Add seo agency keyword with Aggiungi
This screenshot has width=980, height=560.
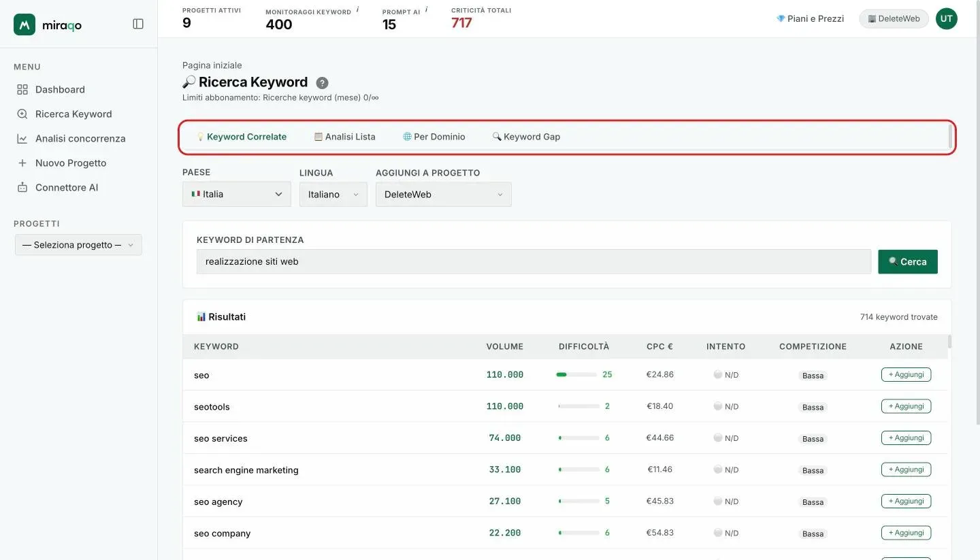pyautogui.click(x=906, y=501)
